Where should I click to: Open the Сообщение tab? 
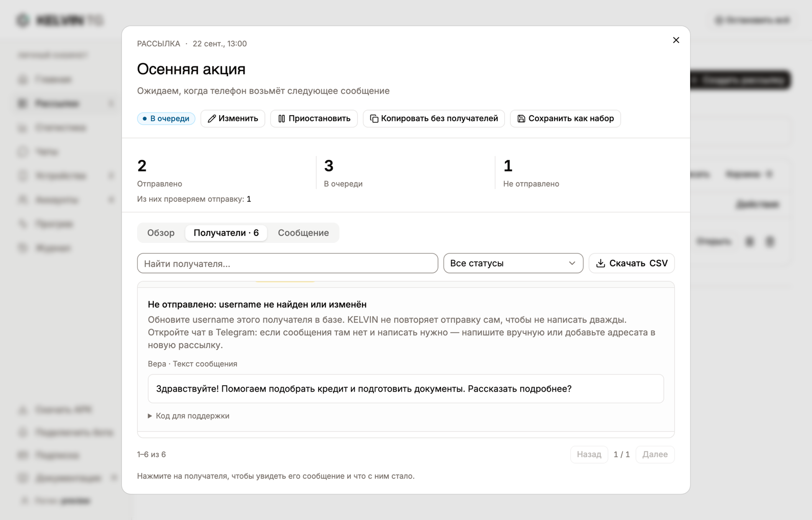303,233
